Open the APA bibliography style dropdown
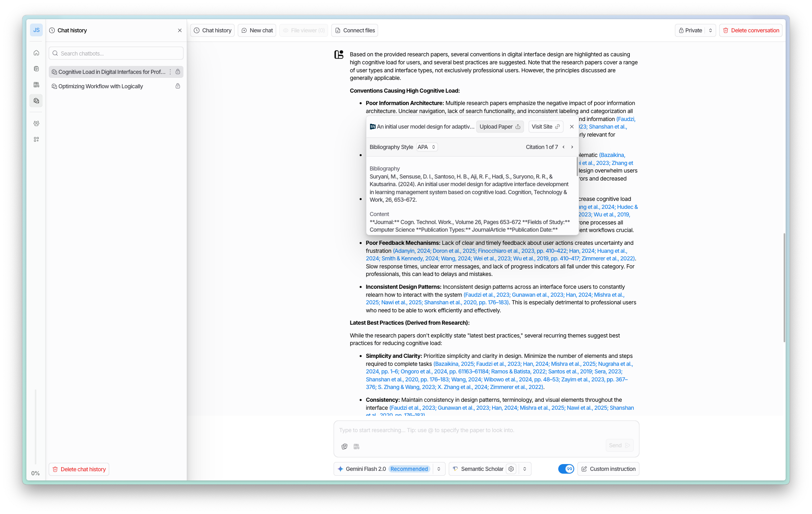This screenshot has height=514, width=812. click(x=427, y=147)
